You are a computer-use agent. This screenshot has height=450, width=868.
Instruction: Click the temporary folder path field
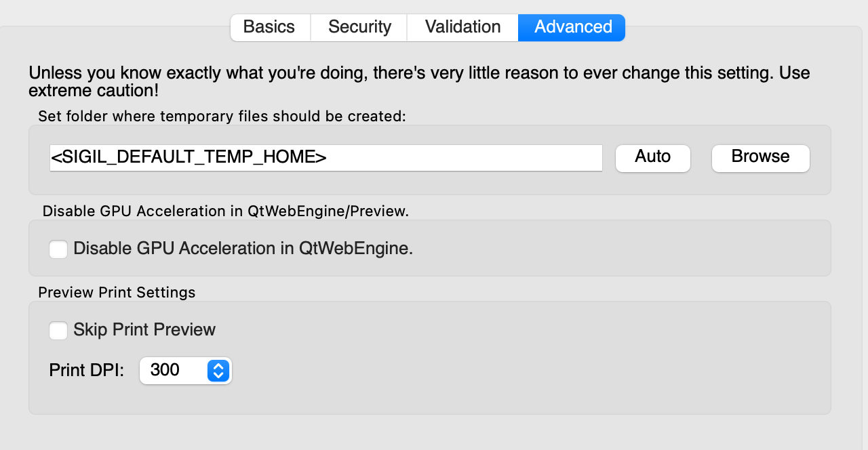(x=461, y=158)
